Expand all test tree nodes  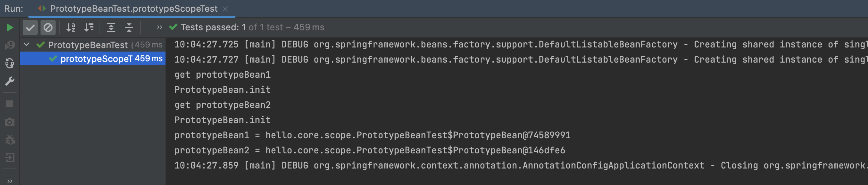click(111, 28)
